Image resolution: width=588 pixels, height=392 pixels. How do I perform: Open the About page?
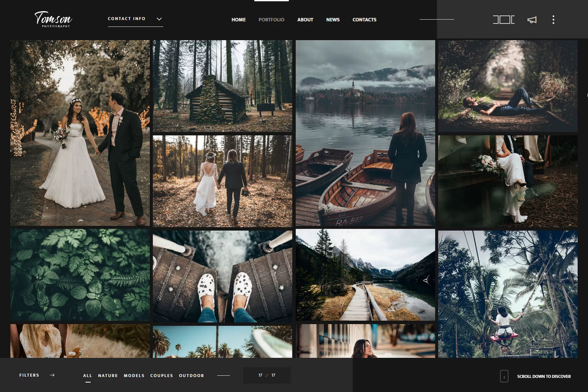pyautogui.click(x=305, y=20)
